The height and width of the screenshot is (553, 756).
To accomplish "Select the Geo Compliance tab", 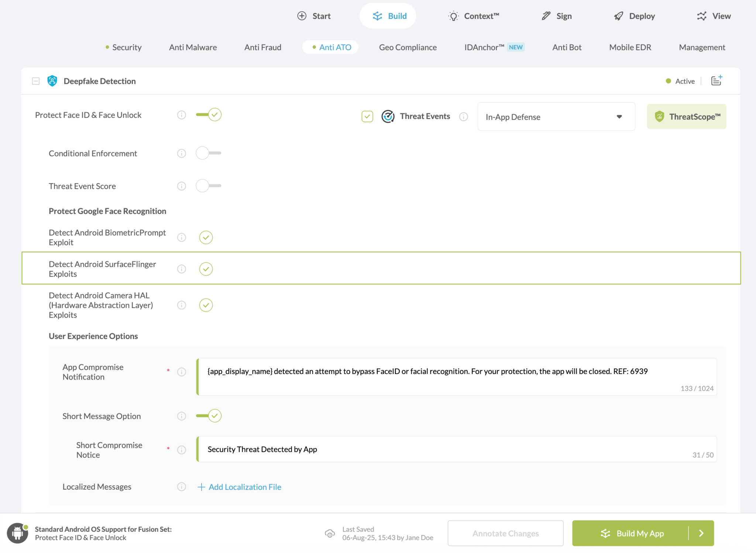I will (x=408, y=47).
